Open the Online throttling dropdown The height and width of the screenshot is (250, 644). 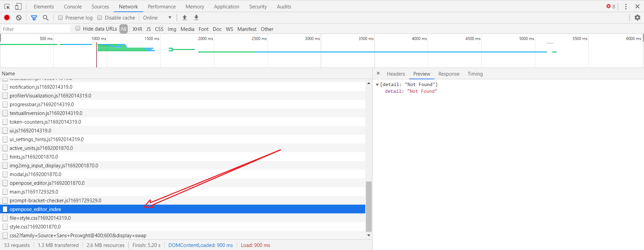157,17
